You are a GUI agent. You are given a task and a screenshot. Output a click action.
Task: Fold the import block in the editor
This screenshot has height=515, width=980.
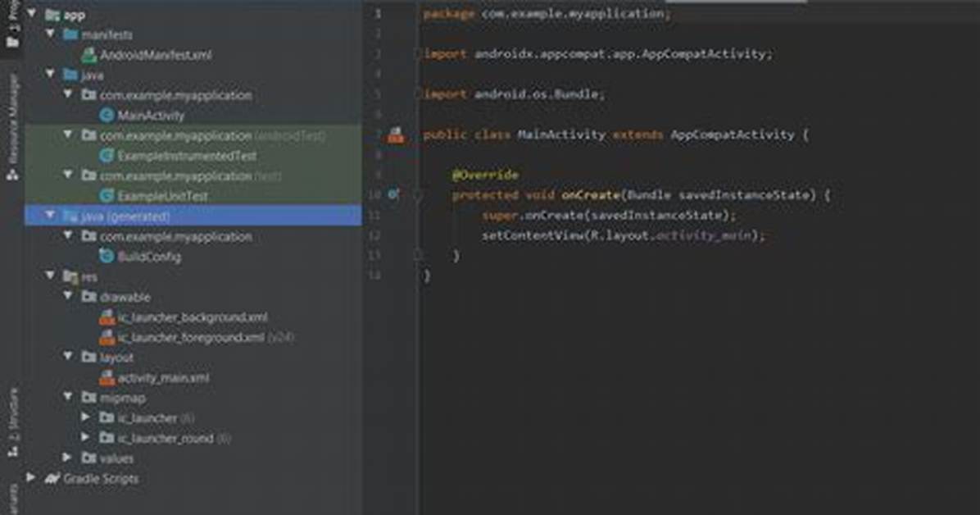[418, 54]
